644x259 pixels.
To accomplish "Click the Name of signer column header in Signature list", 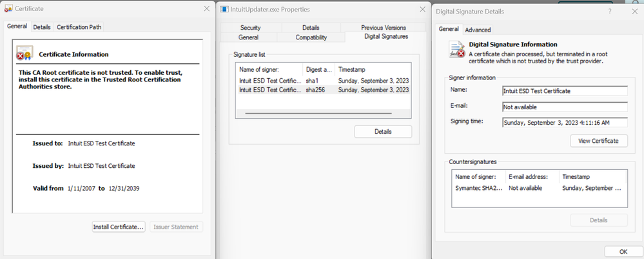I will pos(269,70).
